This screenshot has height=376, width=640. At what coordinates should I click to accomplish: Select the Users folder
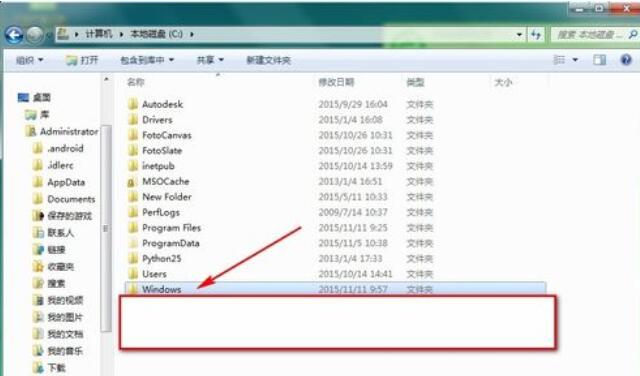click(x=154, y=274)
